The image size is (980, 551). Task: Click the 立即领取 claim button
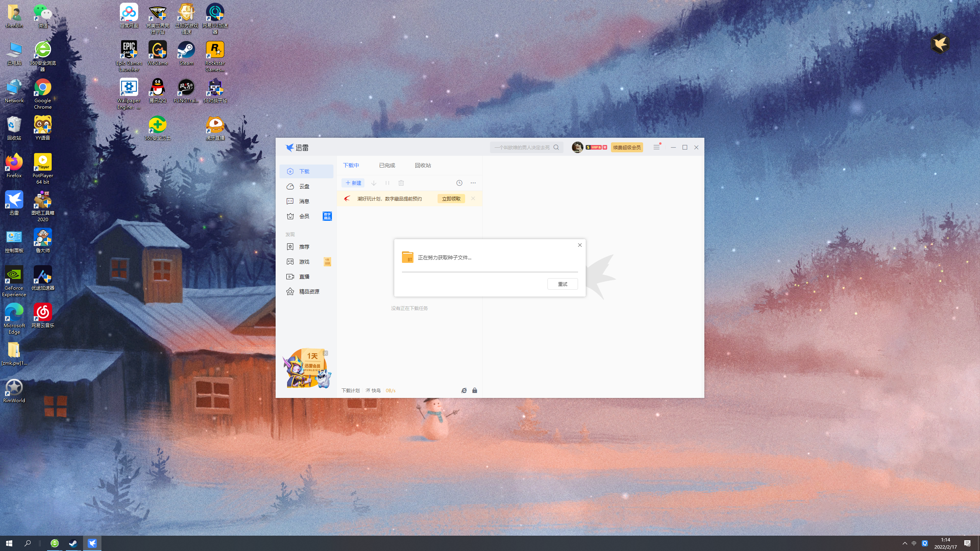click(x=451, y=199)
